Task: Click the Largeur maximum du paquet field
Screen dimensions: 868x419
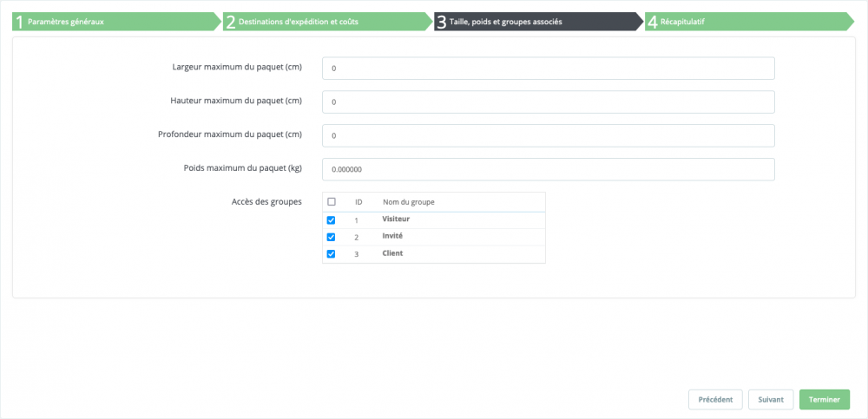Action: [548, 68]
